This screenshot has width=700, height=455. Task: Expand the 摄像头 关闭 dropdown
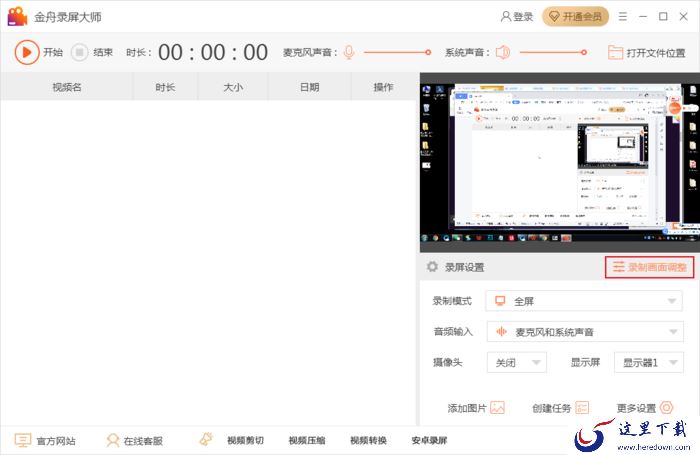[517, 363]
